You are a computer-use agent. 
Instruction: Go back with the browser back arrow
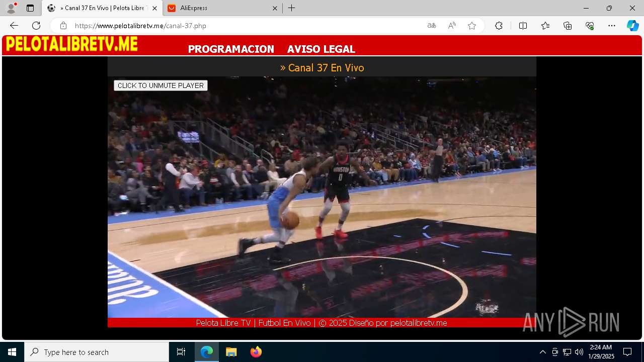(x=14, y=26)
